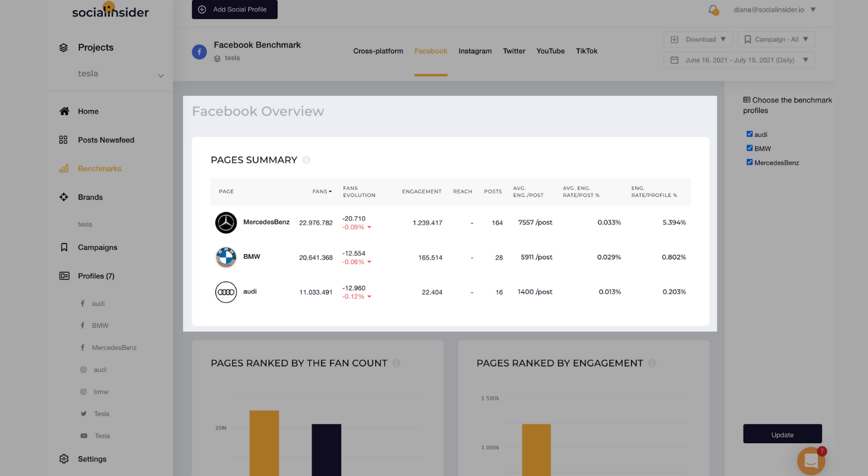Click the Update button
This screenshot has height=476, width=868.
tap(782, 434)
